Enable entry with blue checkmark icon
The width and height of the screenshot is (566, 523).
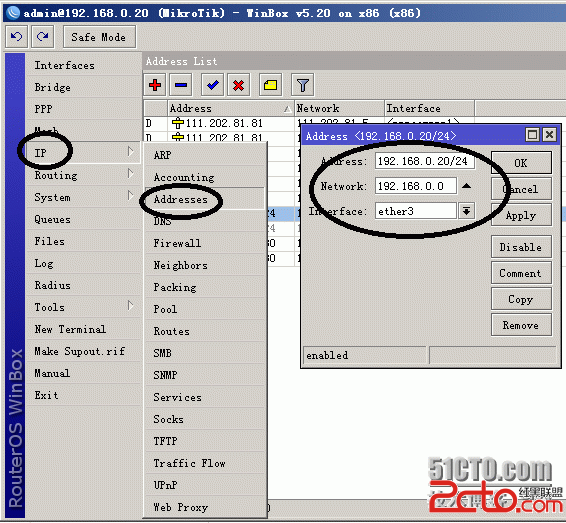[x=212, y=85]
